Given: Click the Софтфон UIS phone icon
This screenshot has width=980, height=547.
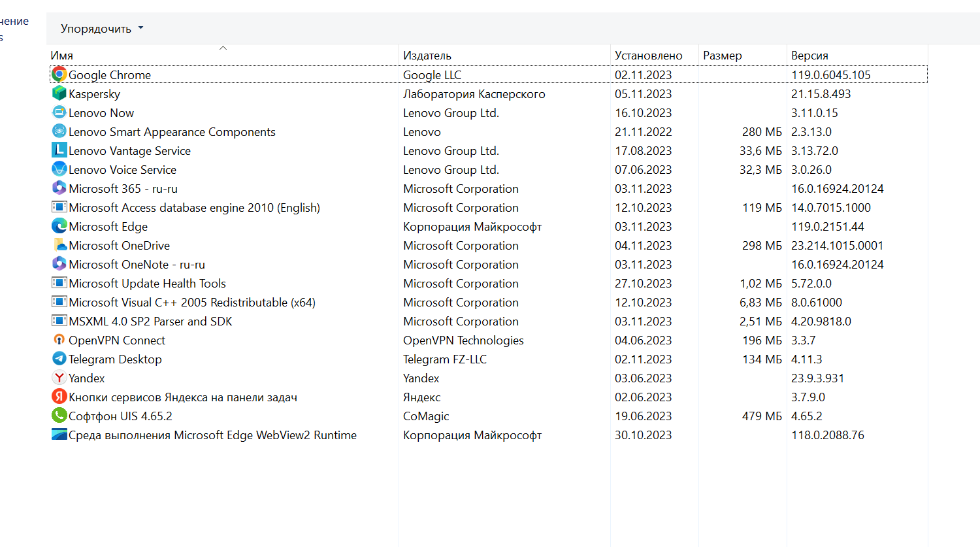Looking at the screenshot, I should 59,416.
